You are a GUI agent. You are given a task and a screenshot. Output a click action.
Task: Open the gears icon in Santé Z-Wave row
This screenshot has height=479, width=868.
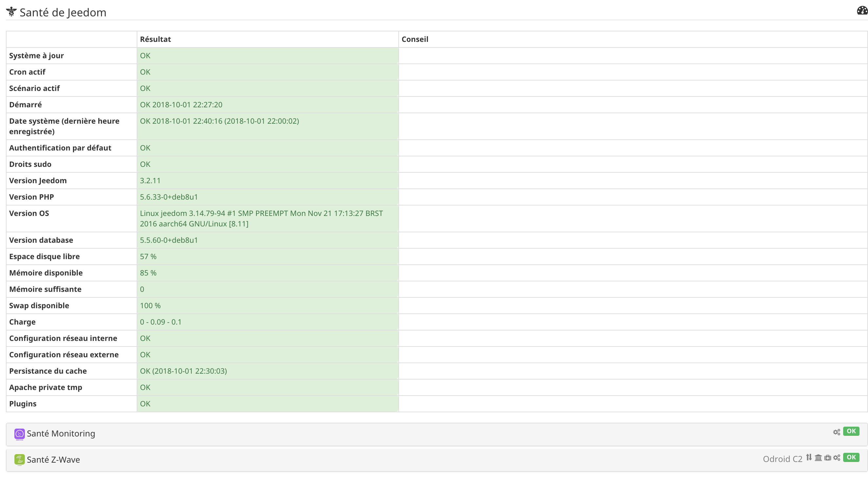[837, 458]
